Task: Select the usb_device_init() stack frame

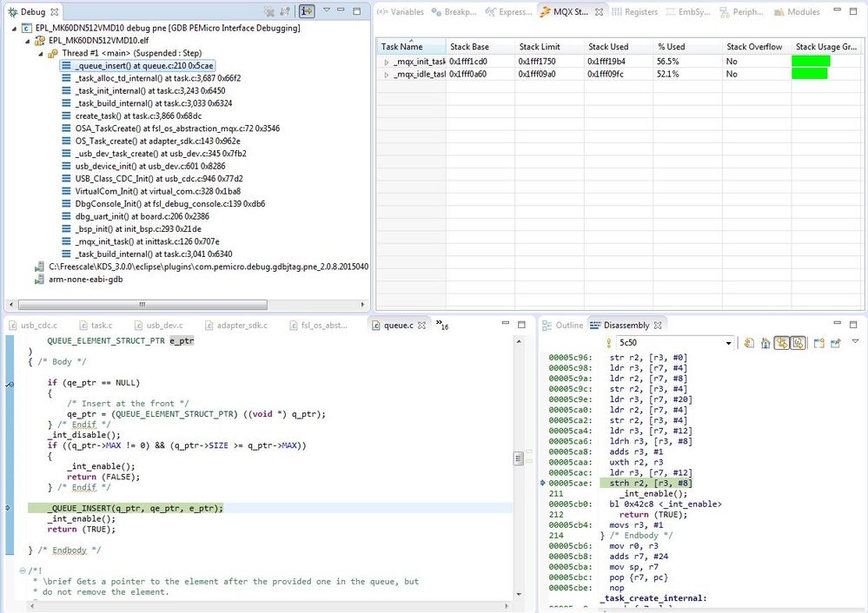Action: [x=143, y=166]
